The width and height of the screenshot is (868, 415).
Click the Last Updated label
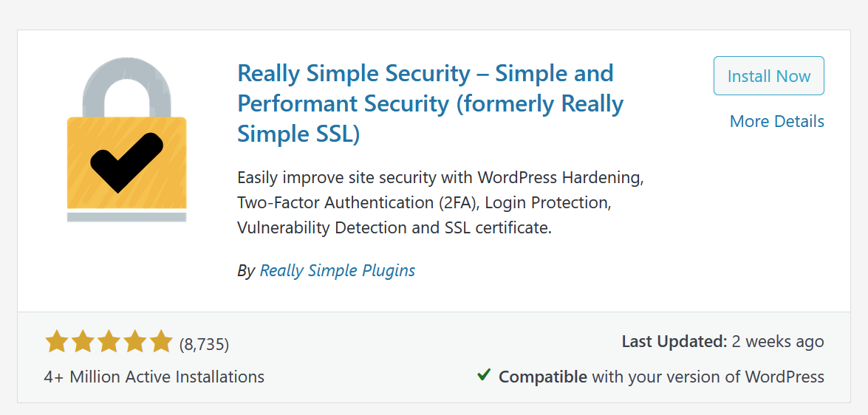click(674, 342)
